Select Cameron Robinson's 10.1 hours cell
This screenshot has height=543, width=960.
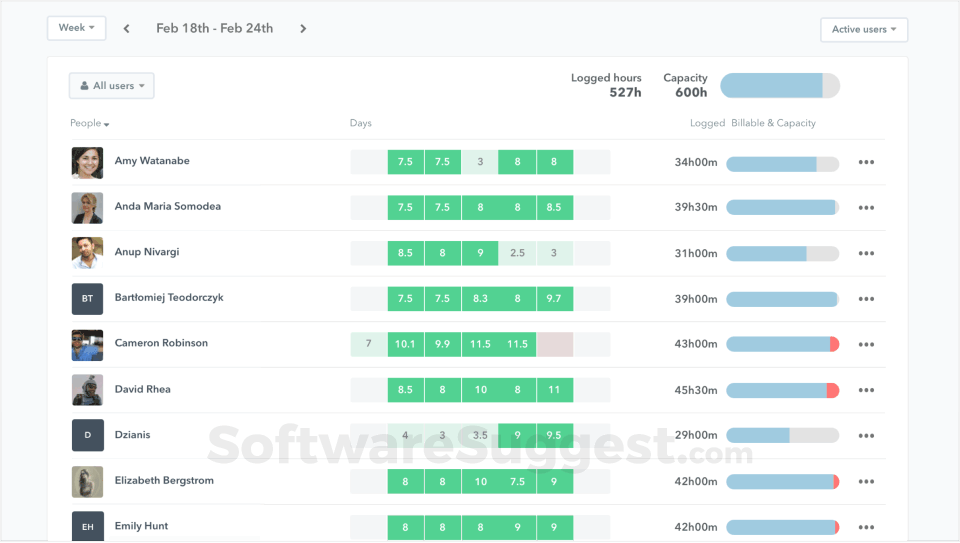(405, 344)
